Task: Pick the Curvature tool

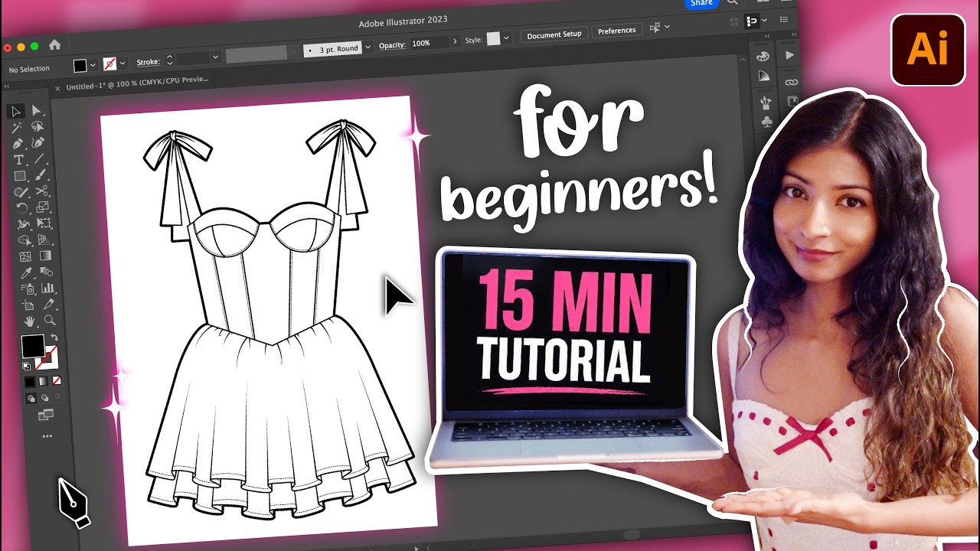Action: (x=38, y=143)
